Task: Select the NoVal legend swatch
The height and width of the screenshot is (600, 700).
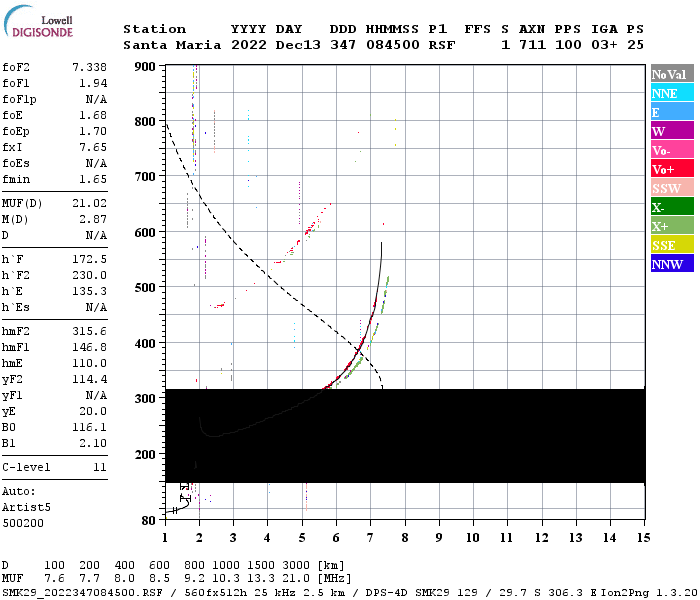Action: (672, 74)
